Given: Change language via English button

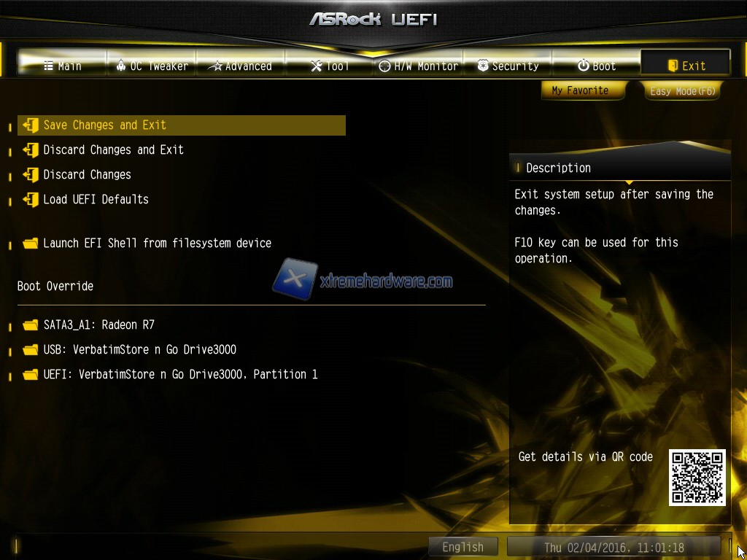Looking at the screenshot, I should 463,547.
